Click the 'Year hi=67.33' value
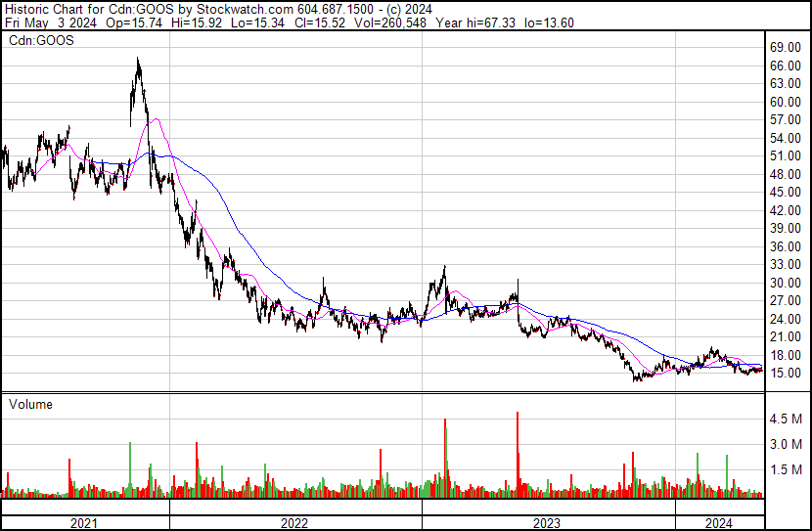The height and width of the screenshot is (531, 812). click(475, 22)
